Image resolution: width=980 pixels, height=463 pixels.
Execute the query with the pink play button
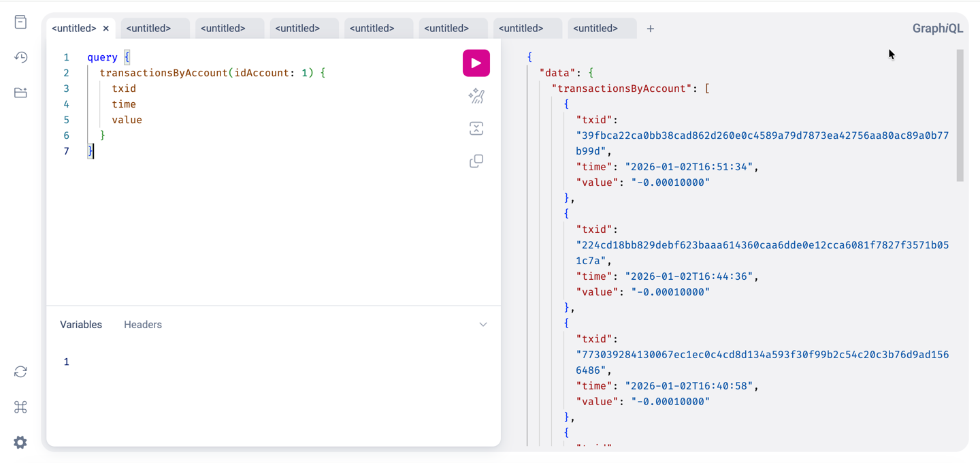point(476,63)
